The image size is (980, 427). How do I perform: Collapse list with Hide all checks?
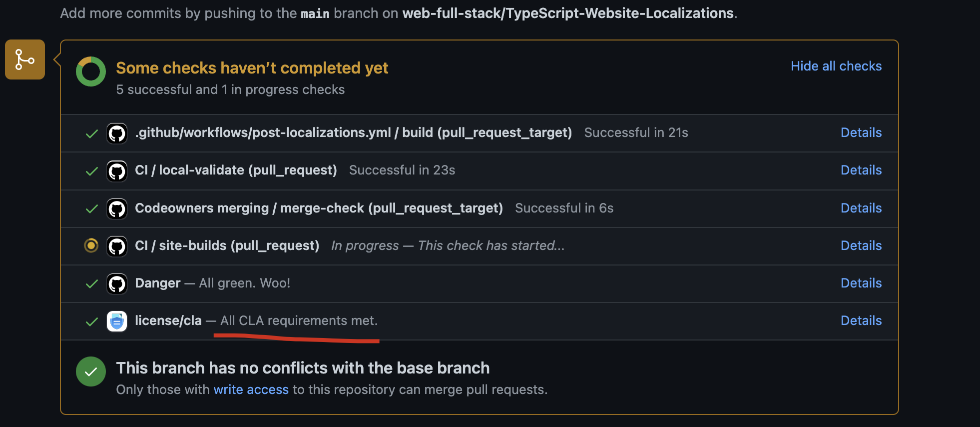tap(836, 66)
